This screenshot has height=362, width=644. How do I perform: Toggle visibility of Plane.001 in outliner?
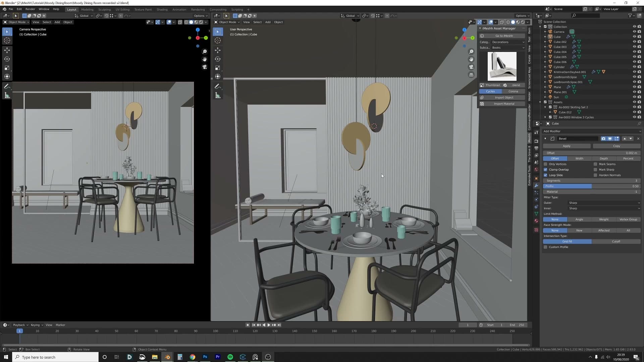click(634, 92)
